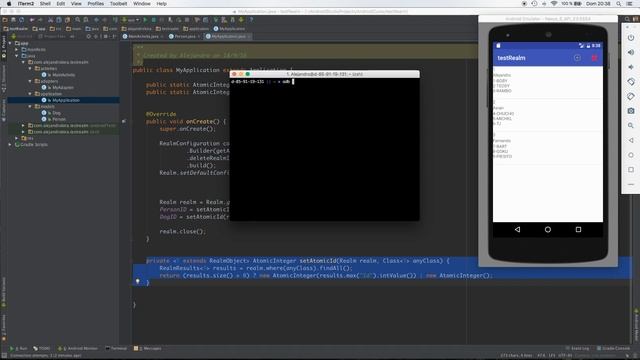This screenshot has height=360, width=640.
Task: Click the emulator rotate right icon
Action: point(631,96)
